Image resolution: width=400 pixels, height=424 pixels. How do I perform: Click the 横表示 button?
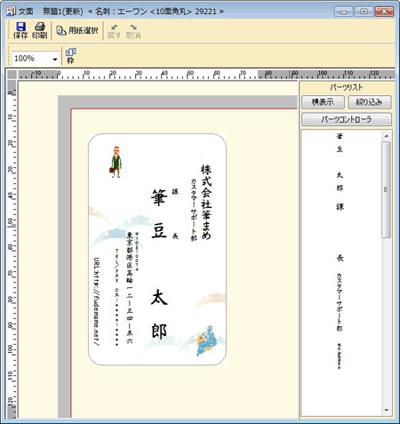click(323, 102)
